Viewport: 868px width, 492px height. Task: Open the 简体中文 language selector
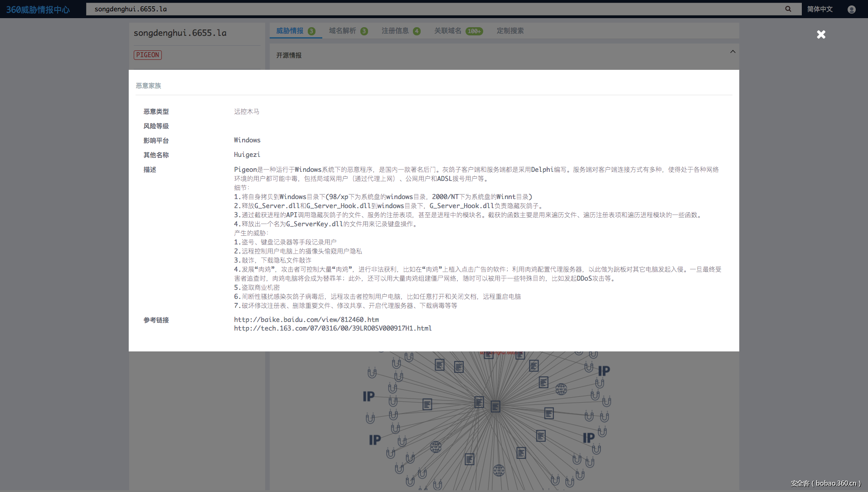pos(820,9)
